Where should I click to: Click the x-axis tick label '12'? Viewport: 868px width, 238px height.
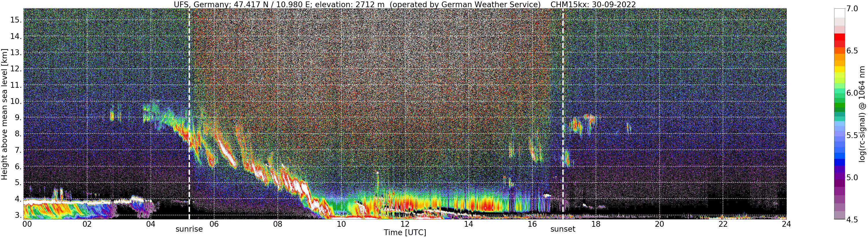point(405,224)
